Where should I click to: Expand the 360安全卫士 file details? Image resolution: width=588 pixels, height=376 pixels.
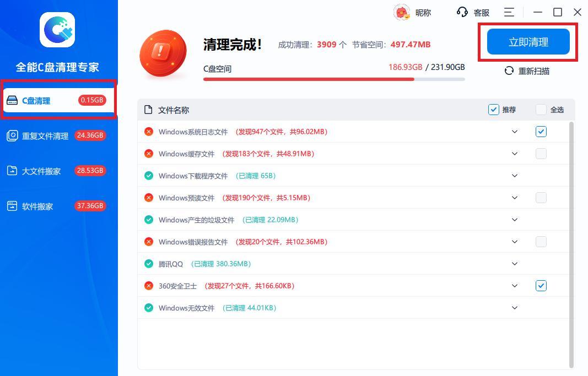tap(515, 286)
